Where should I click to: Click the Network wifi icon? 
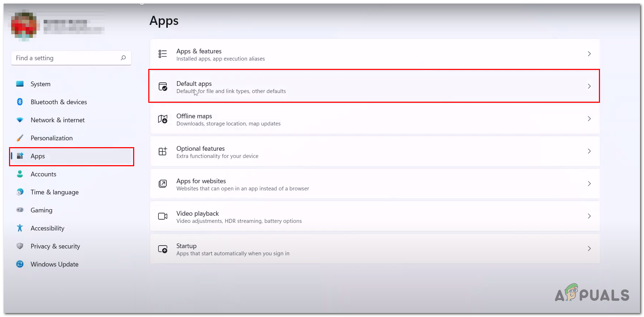tap(20, 120)
